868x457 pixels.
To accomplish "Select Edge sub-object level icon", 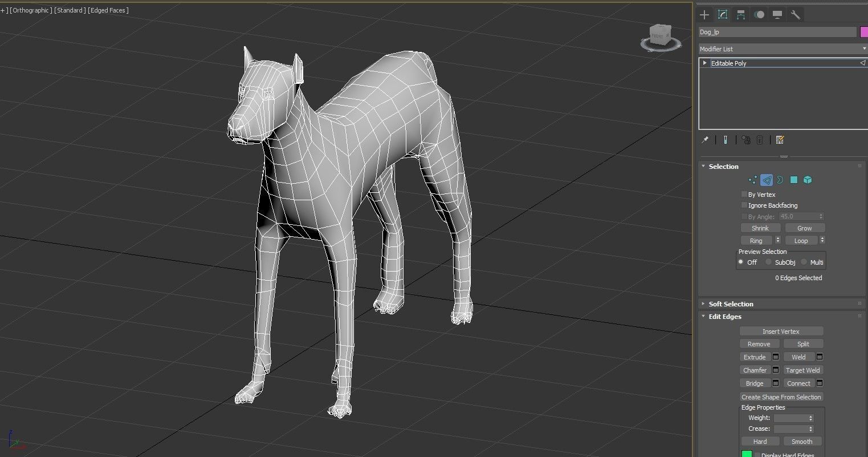I will (767, 180).
